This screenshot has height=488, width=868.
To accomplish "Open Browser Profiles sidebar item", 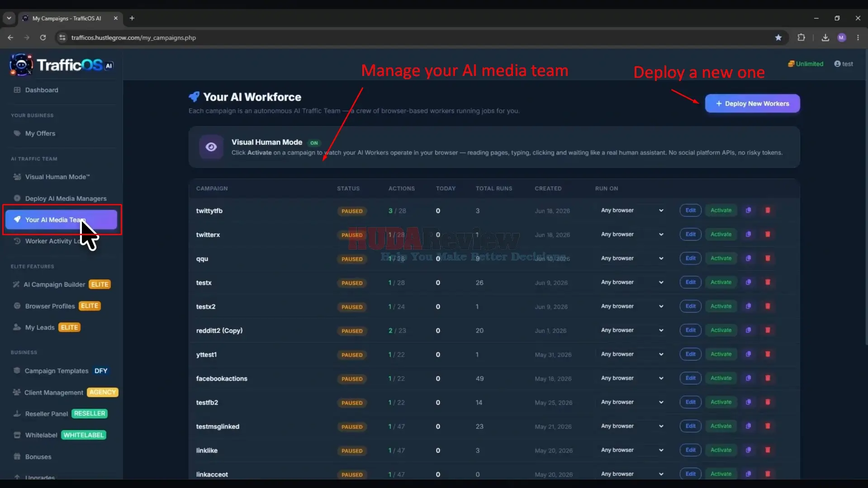I will pyautogui.click(x=61, y=306).
